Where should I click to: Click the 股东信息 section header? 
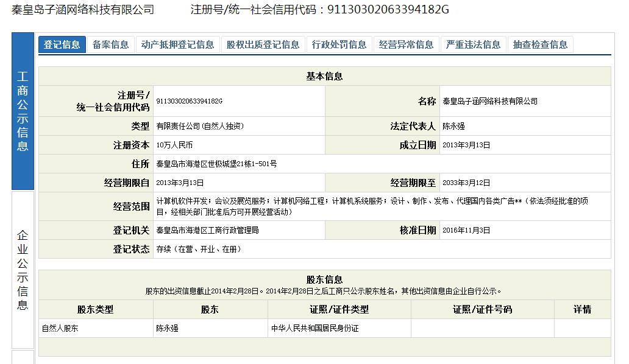(324, 279)
